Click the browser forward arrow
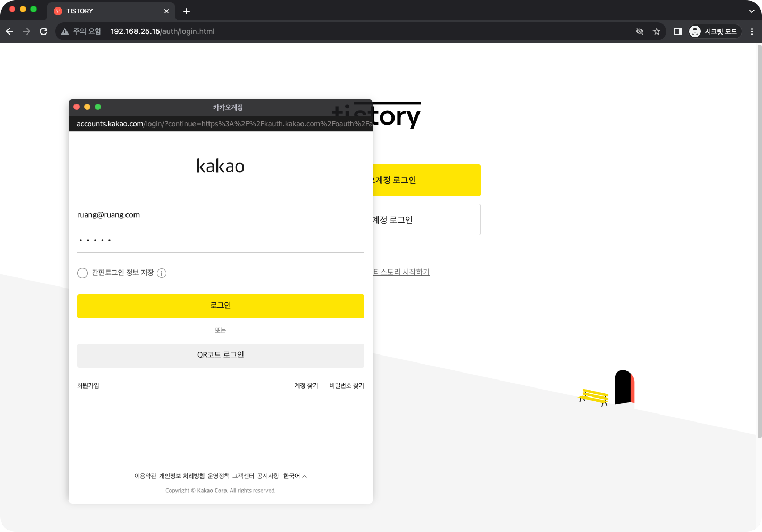 point(27,31)
